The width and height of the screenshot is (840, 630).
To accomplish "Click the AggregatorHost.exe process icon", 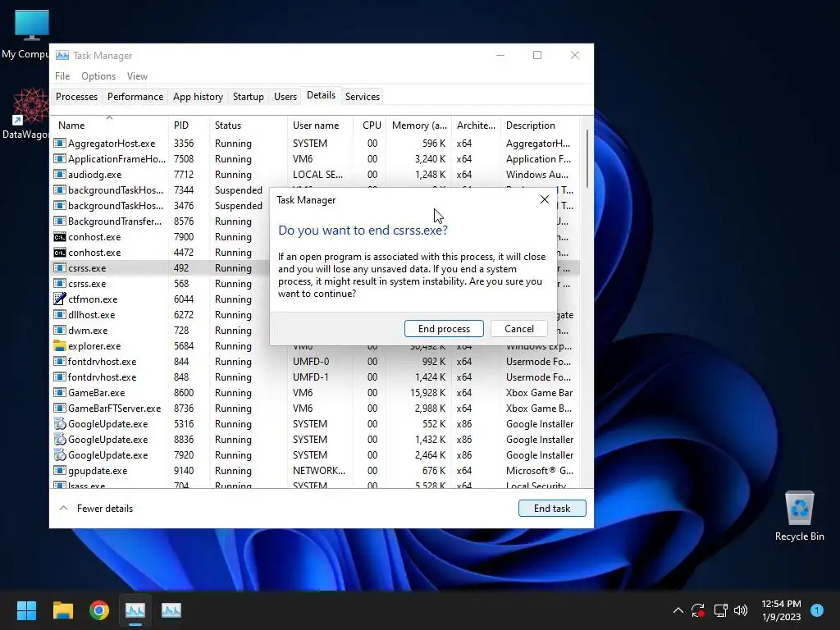I will (59, 143).
